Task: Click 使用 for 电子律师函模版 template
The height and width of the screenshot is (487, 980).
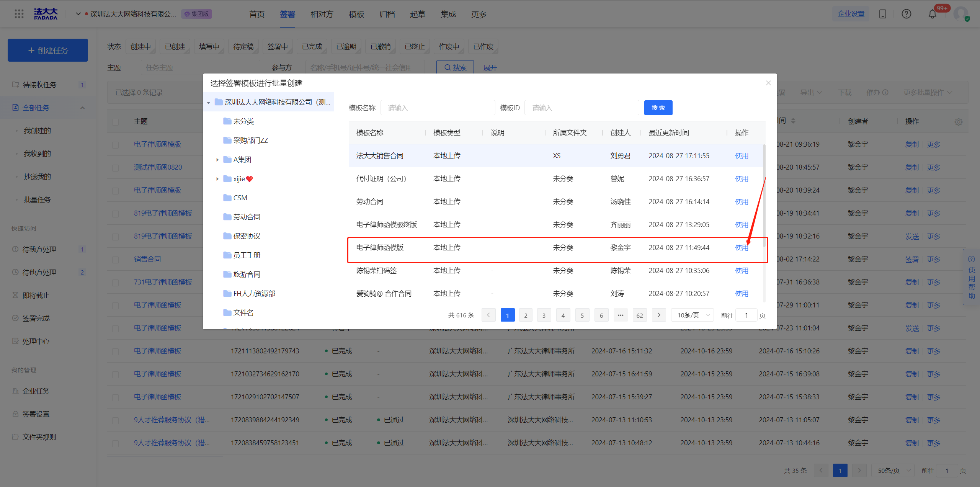Action: point(742,248)
